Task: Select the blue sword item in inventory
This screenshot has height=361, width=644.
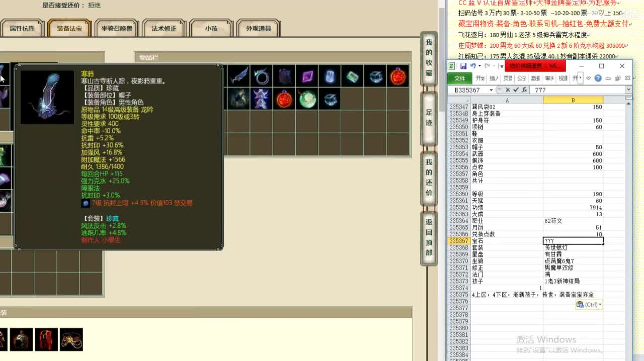Action: tap(238, 76)
